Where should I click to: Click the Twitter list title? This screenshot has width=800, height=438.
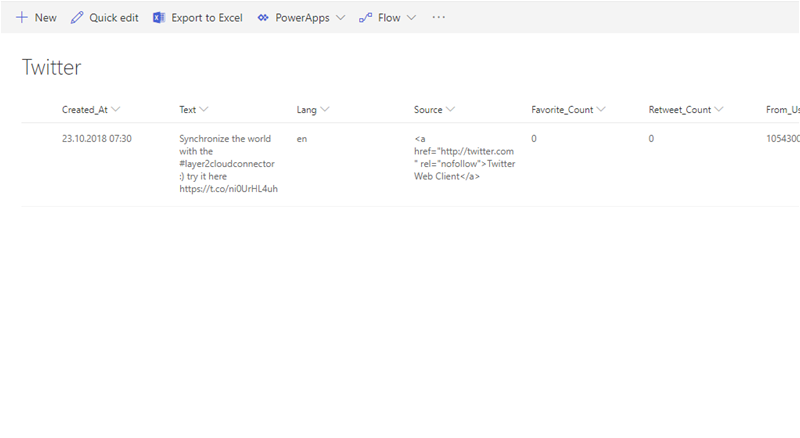coord(51,67)
